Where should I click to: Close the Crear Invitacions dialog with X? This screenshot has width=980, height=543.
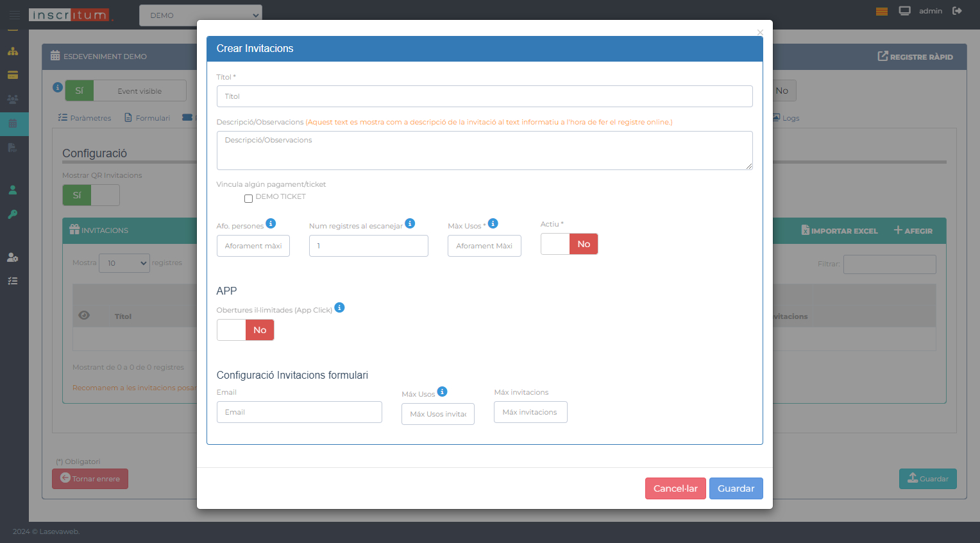click(x=760, y=32)
